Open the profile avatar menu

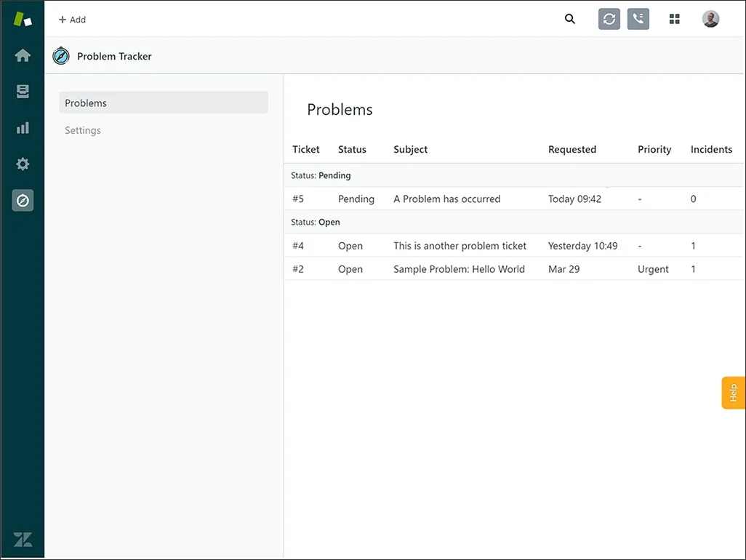click(710, 19)
